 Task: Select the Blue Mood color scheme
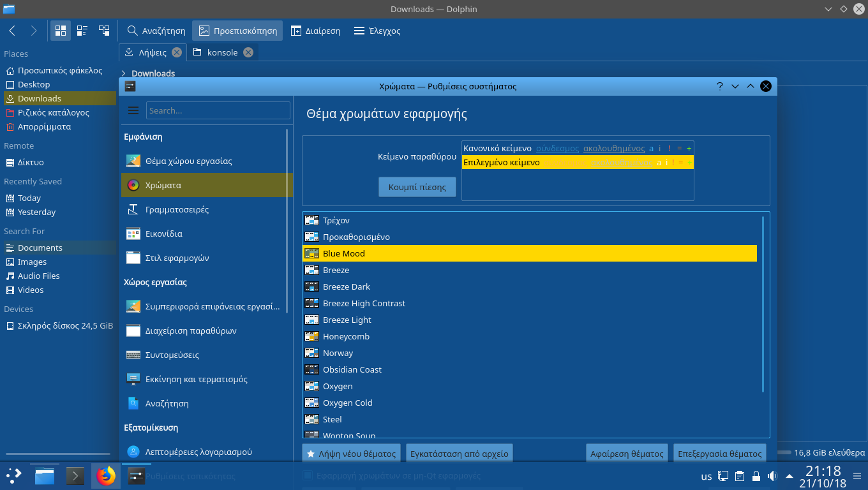point(530,253)
